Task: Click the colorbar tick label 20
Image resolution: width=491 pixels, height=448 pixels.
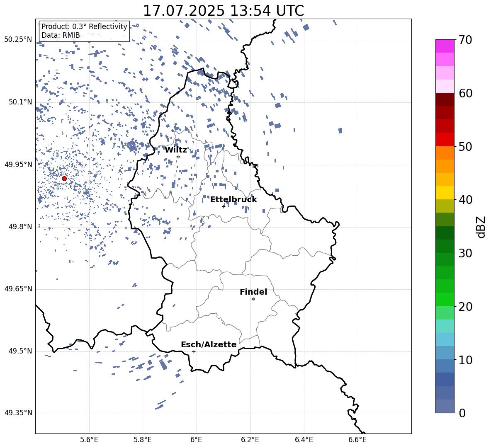Action: click(465, 307)
